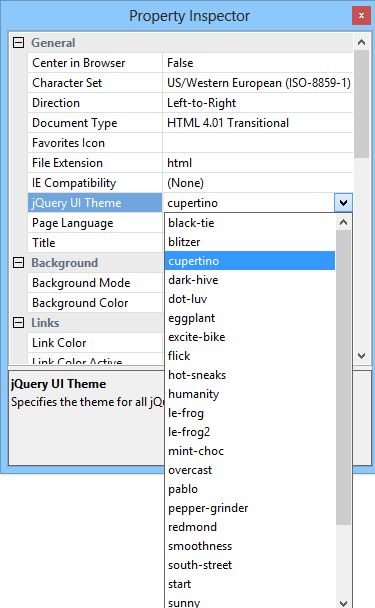Collapse the Links section
This screenshot has width=375, height=608.
pos(18,323)
